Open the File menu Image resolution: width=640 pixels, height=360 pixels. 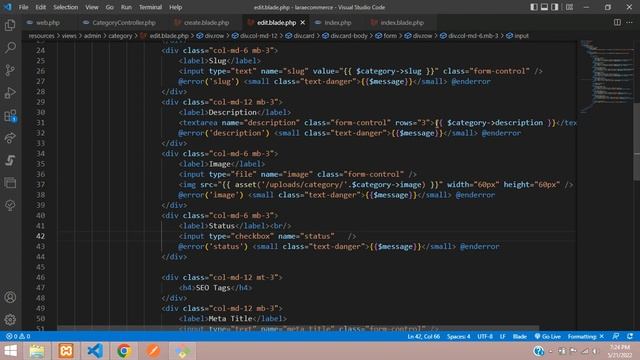pyautogui.click(x=23, y=7)
